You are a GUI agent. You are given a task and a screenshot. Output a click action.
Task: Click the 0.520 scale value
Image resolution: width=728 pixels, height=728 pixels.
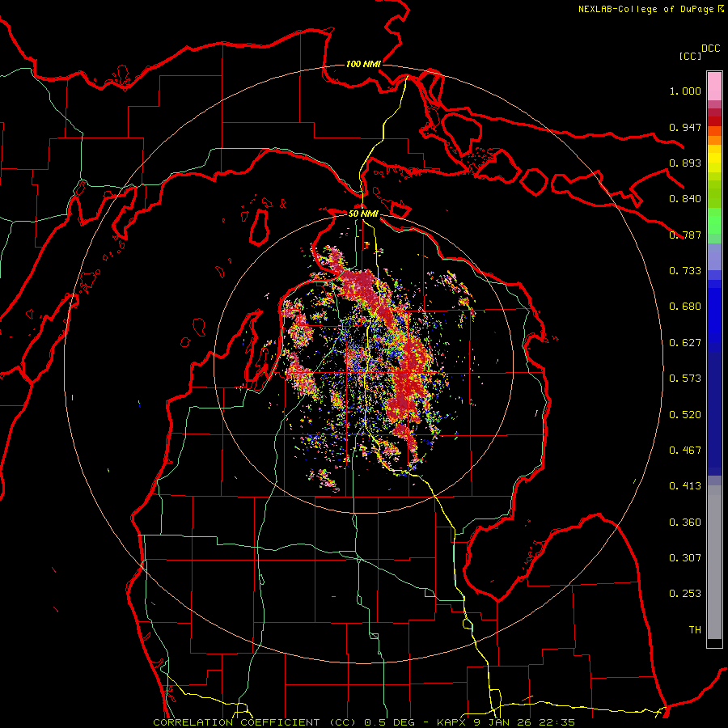[x=685, y=415]
